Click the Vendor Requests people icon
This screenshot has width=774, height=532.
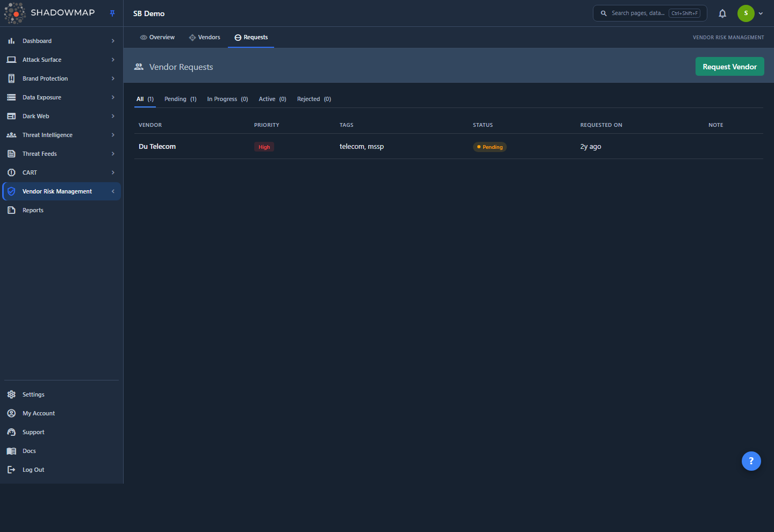coord(139,67)
